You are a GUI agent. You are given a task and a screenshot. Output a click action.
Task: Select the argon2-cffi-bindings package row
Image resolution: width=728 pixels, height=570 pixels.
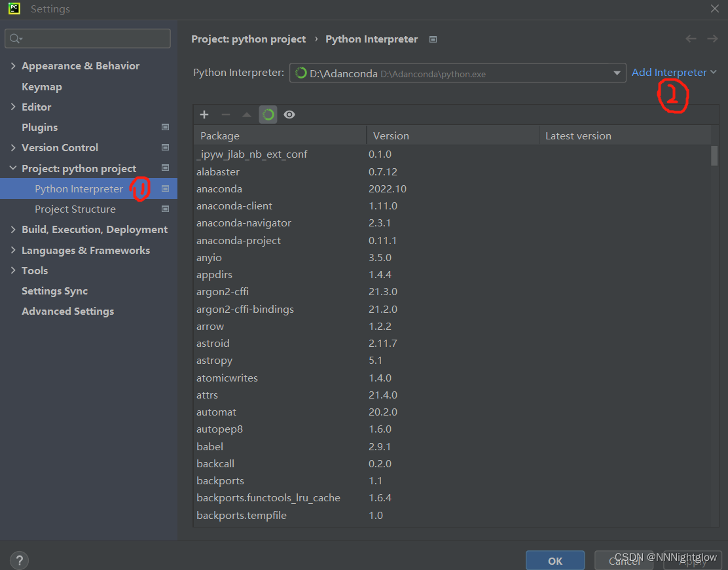452,309
